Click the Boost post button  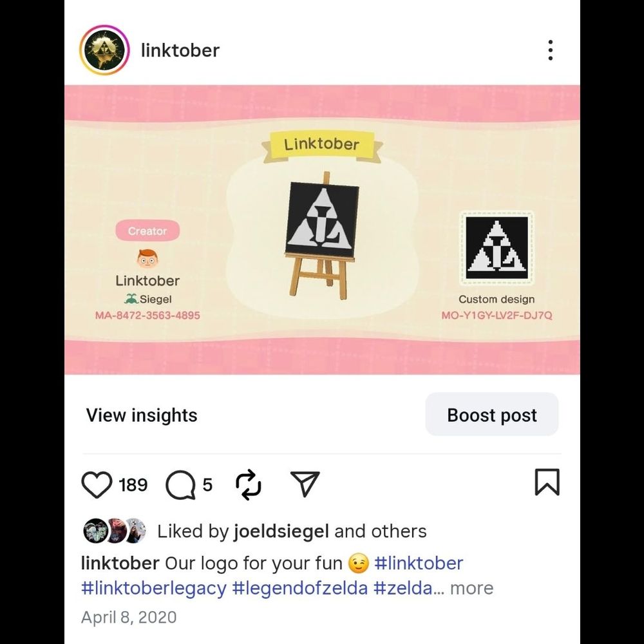click(x=491, y=414)
